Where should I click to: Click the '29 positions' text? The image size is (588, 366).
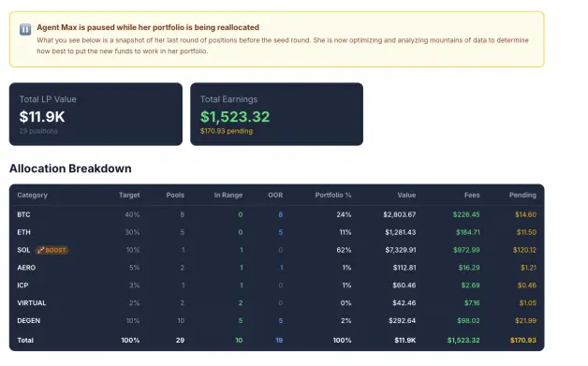coord(38,131)
